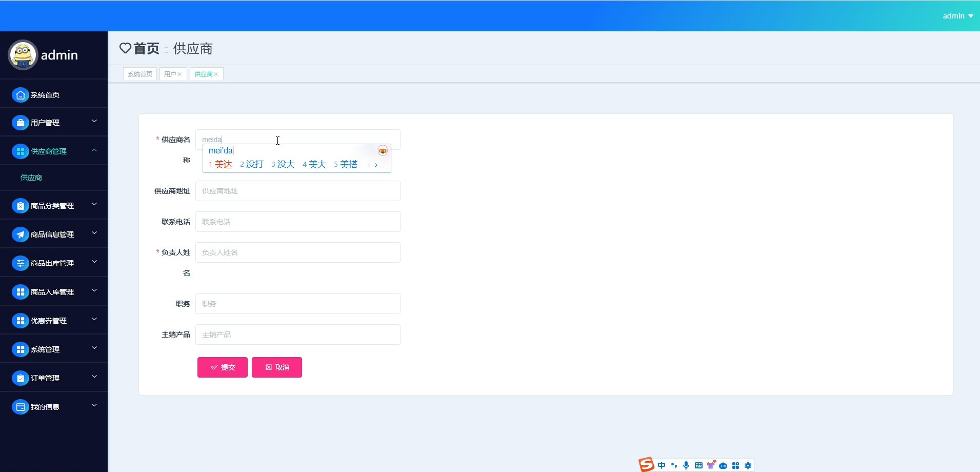This screenshot has width=980, height=472.
Task: Click the 商品出库管理 sliders icon
Action: point(21,263)
